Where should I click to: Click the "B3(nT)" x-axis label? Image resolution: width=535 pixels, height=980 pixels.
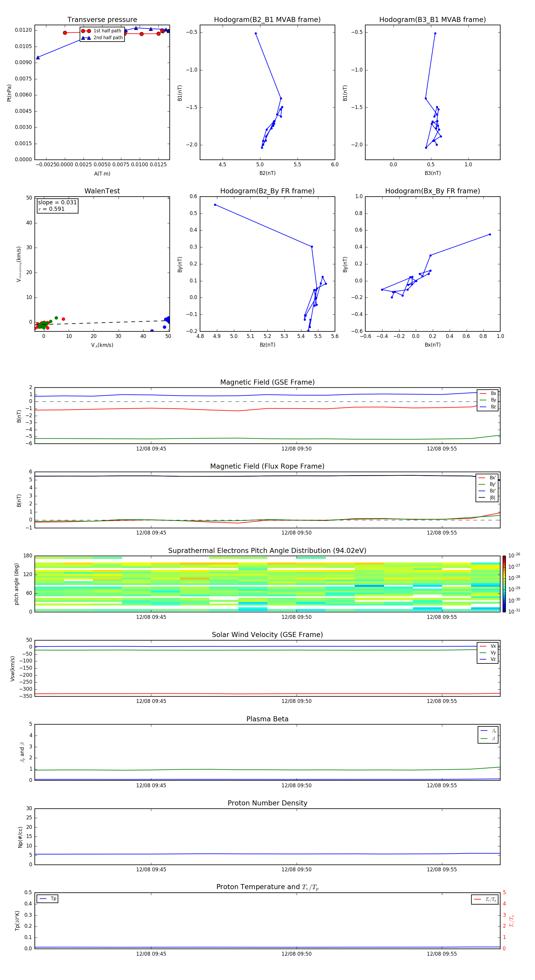click(x=432, y=173)
